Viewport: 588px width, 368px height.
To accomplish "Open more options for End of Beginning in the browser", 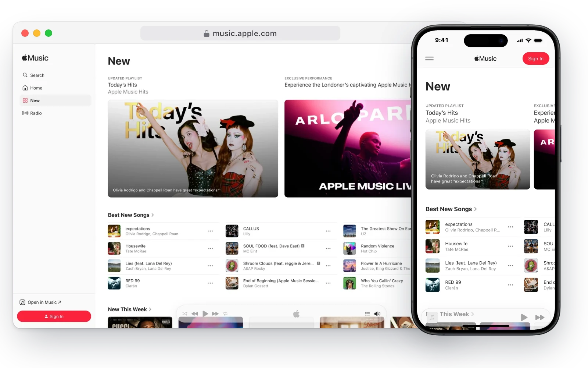I will point(328,283).
